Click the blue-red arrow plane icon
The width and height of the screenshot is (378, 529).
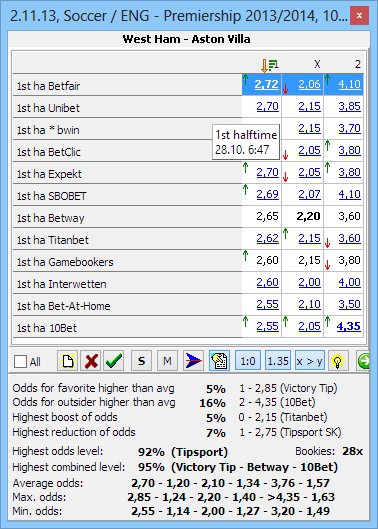pos(193,361)
